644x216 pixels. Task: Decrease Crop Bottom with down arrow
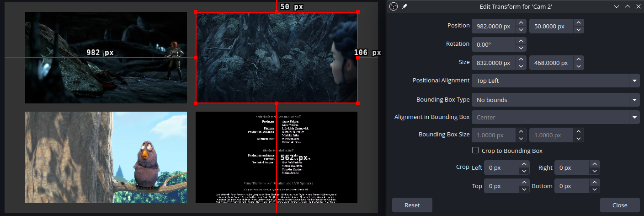[x=594, y=189]
